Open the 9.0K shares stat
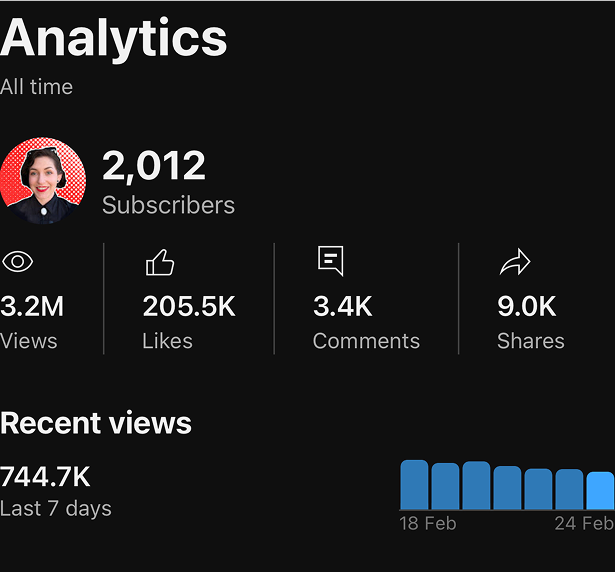 point(527,306)
